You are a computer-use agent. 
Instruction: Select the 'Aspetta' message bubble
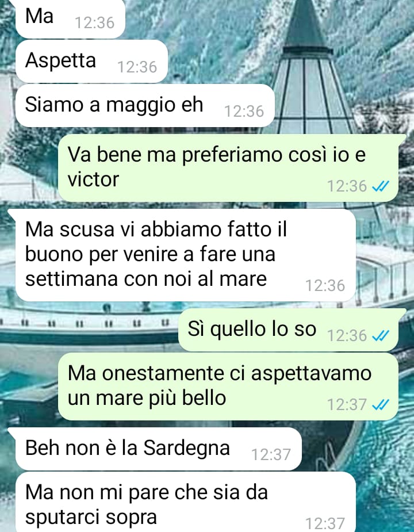(x=91, y=62)
